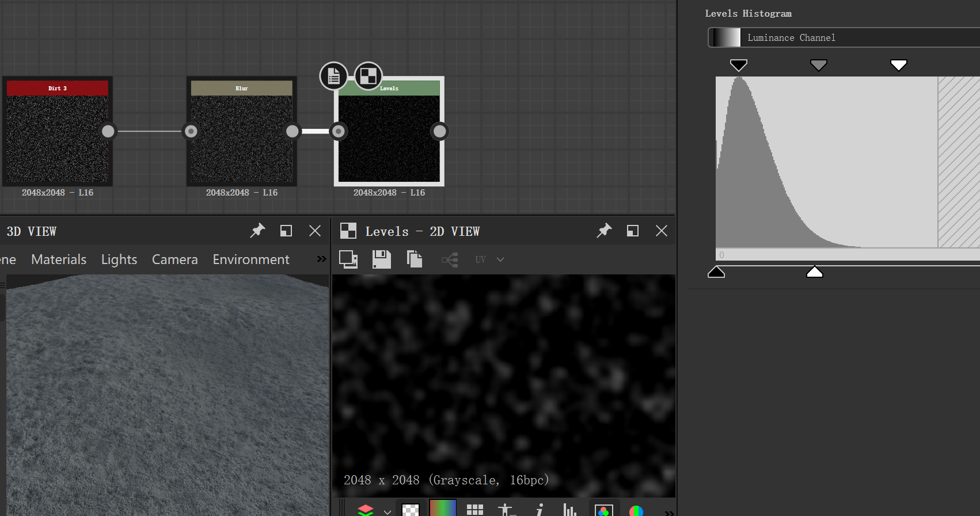
Task: Click the input white level handle
Action: pos(899,65)
